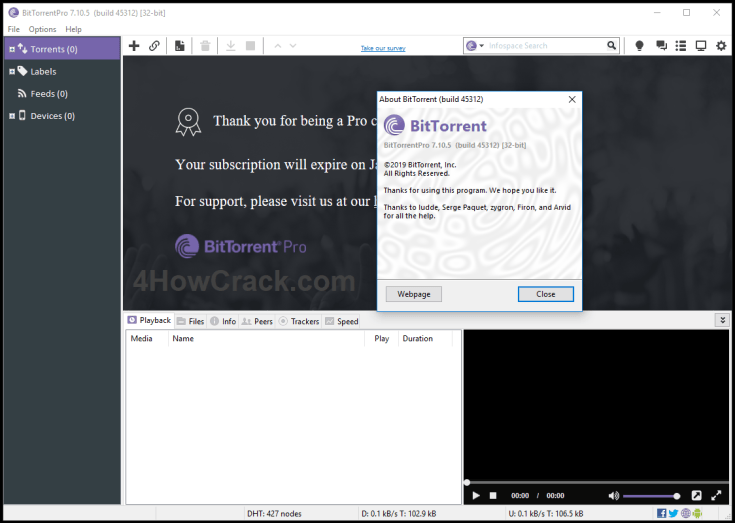Click the Facebook icon in status bar
Screen dimensions: 735x523
[661, 513]
